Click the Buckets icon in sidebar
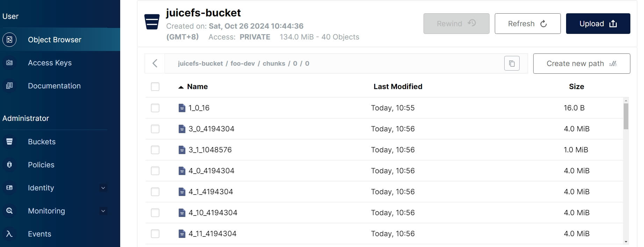This screenshot has width=644, height=247. coord(9,141)
